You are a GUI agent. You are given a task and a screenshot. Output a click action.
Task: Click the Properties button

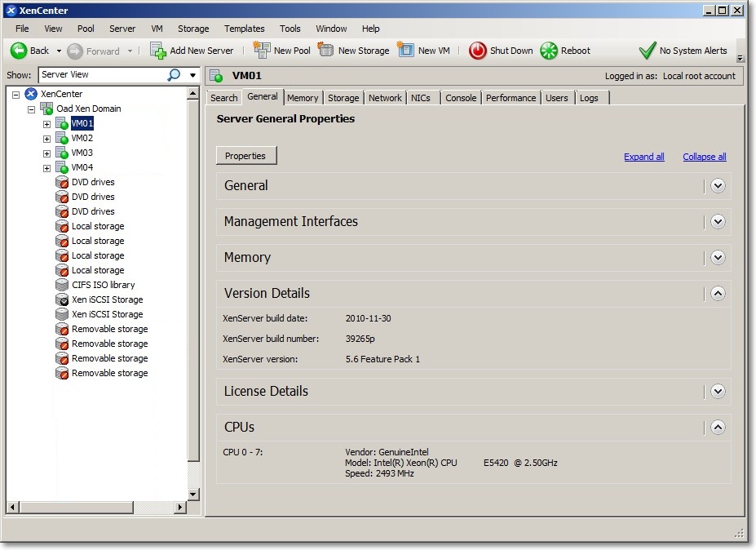[246, 156]
